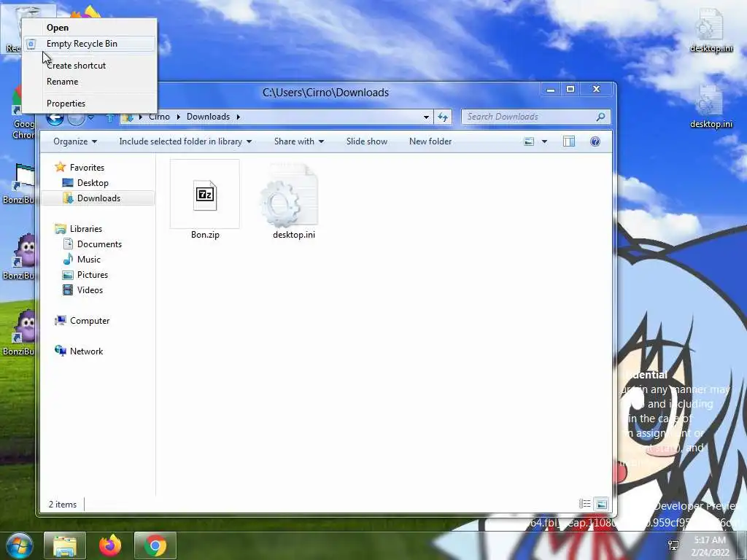
Task: Open the Windows Start orb
Action: click(20, 545)
